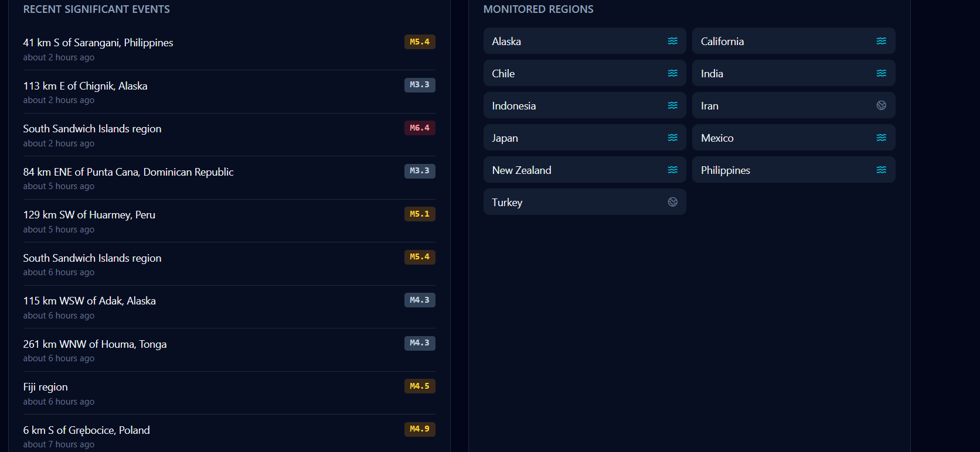Click the waves icon beside Japan
The height and width of the screenshot is (452, 980).
pyautogui.click(x=672, y=138)
